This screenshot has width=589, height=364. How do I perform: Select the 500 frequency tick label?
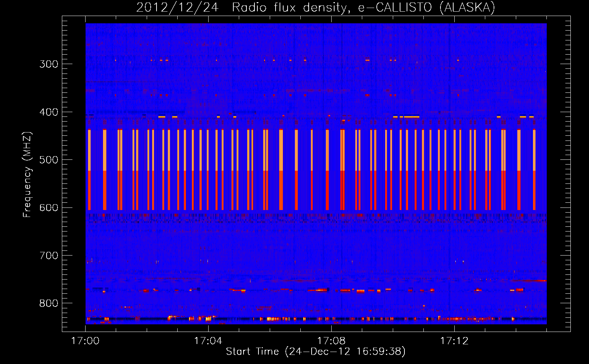point(49,160)
